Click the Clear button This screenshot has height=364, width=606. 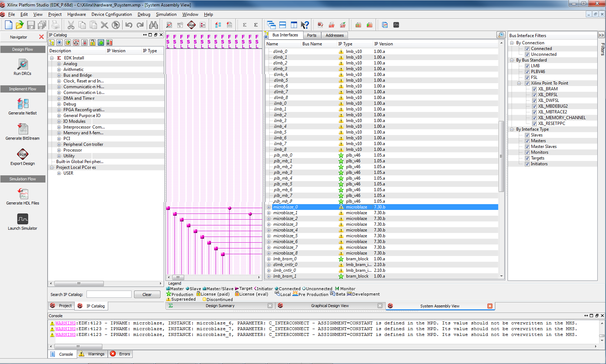click(147, 295)
